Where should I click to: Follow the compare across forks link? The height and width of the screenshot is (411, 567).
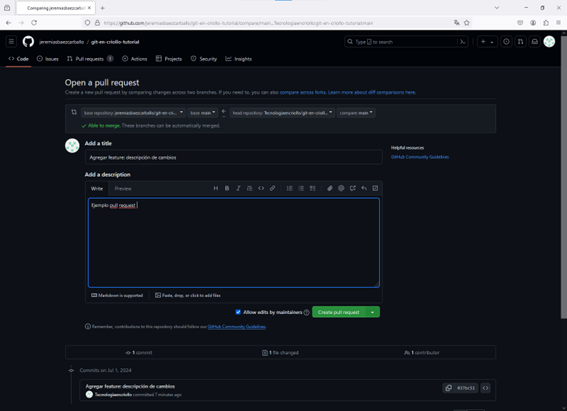[303, 92]
